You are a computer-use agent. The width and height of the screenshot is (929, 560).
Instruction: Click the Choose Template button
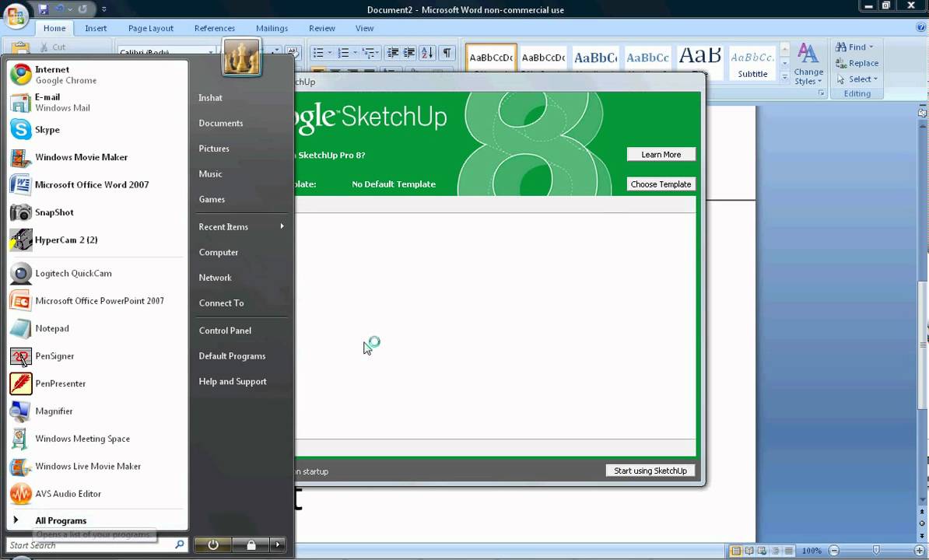click(661, 184)
